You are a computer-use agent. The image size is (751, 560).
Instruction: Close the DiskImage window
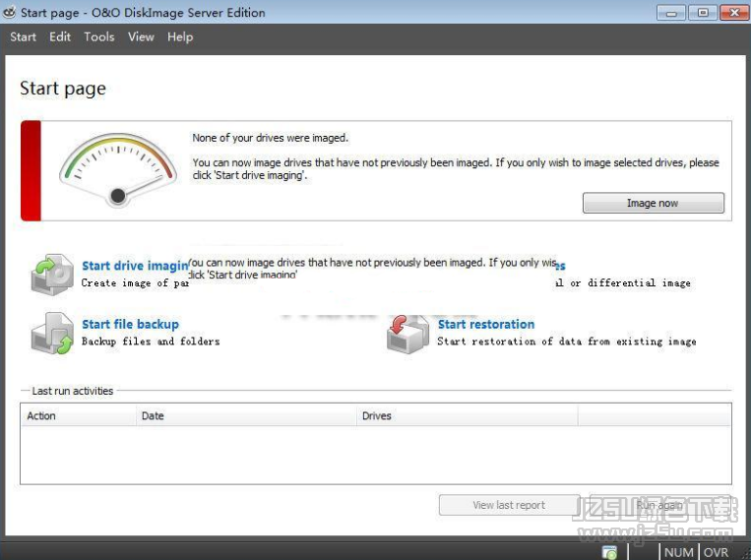coord(734,13)
